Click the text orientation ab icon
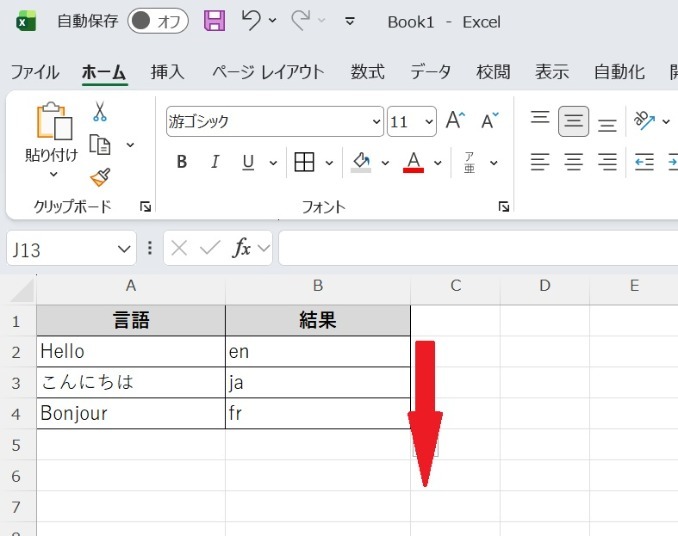This screenshot has height=536, width=678. coord(643,121)
